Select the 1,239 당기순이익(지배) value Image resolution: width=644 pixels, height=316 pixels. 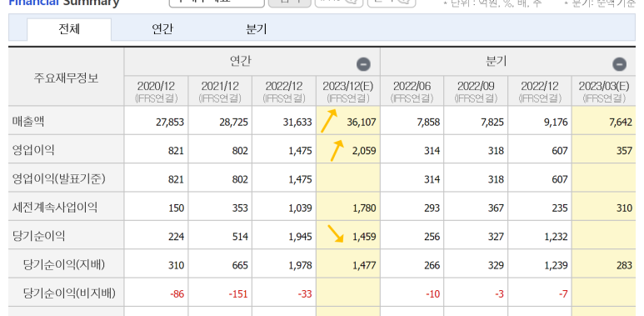[557, 265]
